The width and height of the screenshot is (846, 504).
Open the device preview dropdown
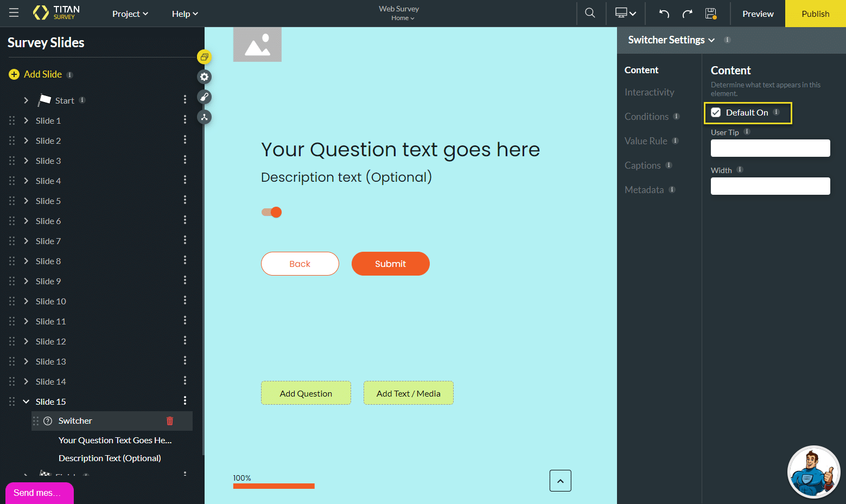pyautogui.click(x=625, y=13)
